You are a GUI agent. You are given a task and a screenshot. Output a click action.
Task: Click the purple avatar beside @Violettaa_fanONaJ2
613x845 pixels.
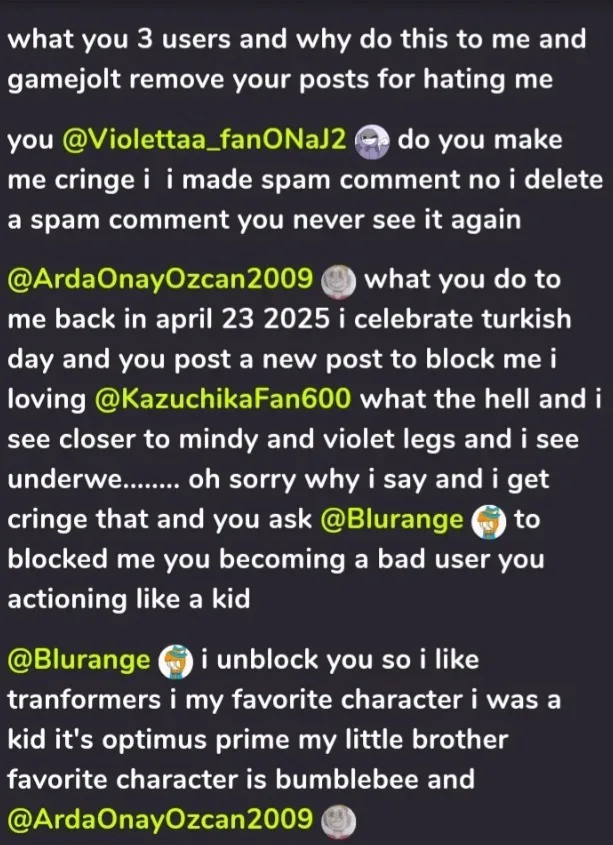pos(372,142)
